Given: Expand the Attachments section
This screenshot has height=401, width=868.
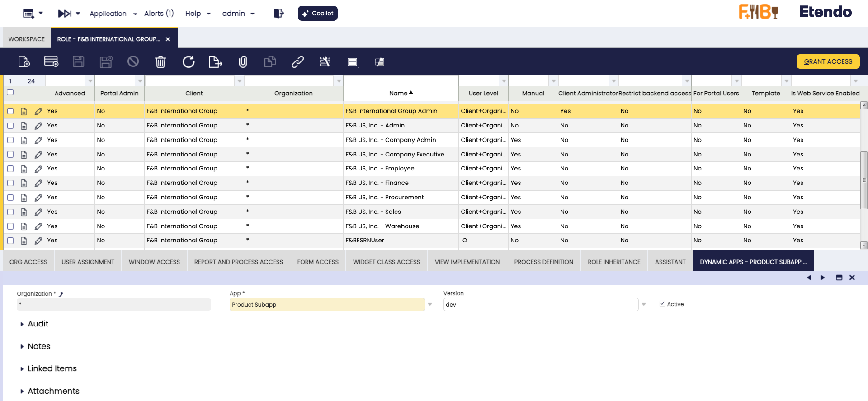Looking at the screenshot, I should coord(53,391).
